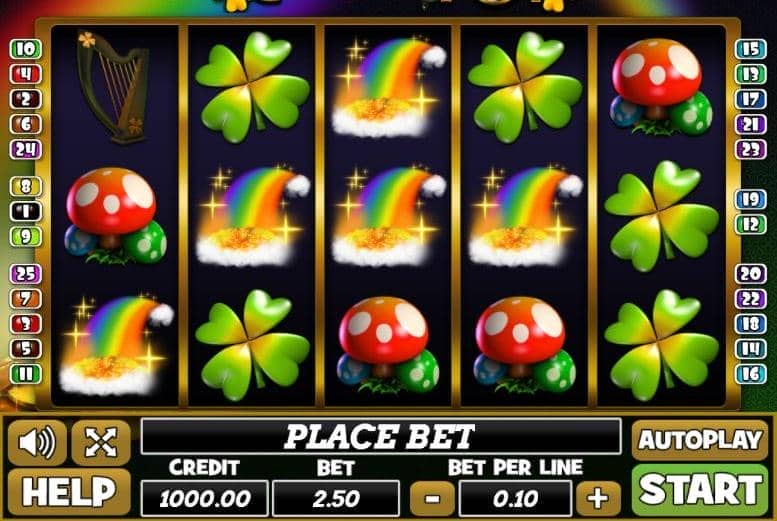This screenshot has height=521, width=777.
Task: Toggle payline 19 marker
Action: (751, 199)
